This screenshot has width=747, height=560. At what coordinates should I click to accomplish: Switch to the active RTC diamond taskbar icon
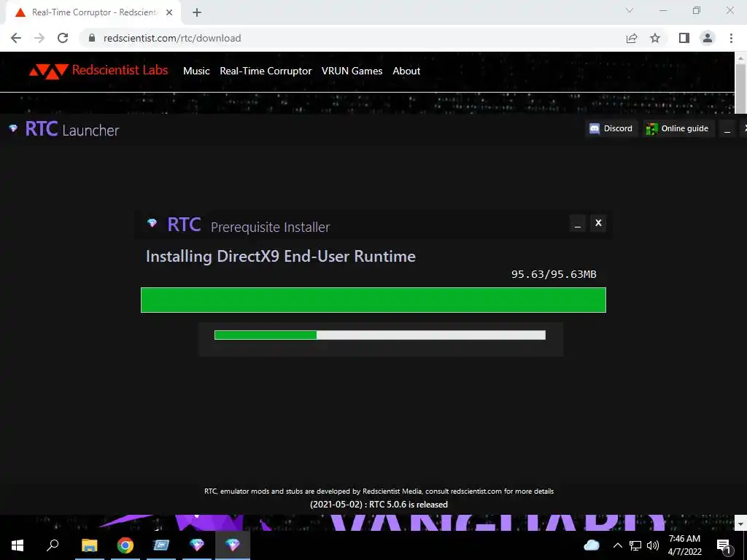tap(233, 545)
